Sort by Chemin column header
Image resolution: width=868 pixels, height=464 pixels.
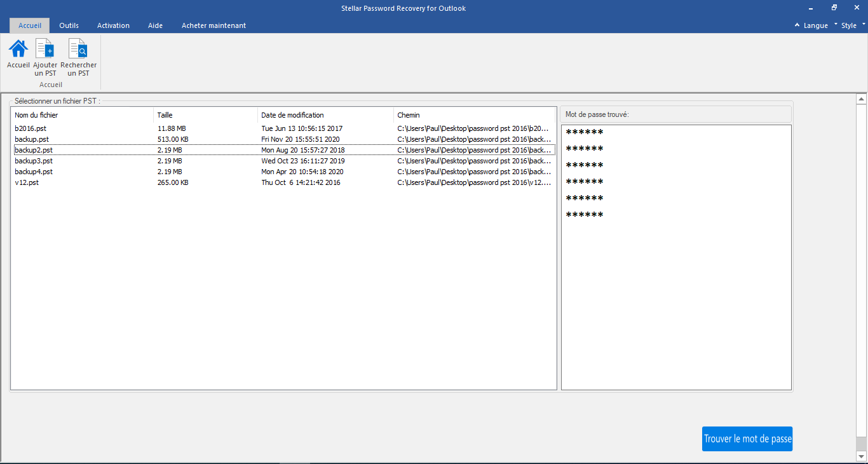(475, 115)
